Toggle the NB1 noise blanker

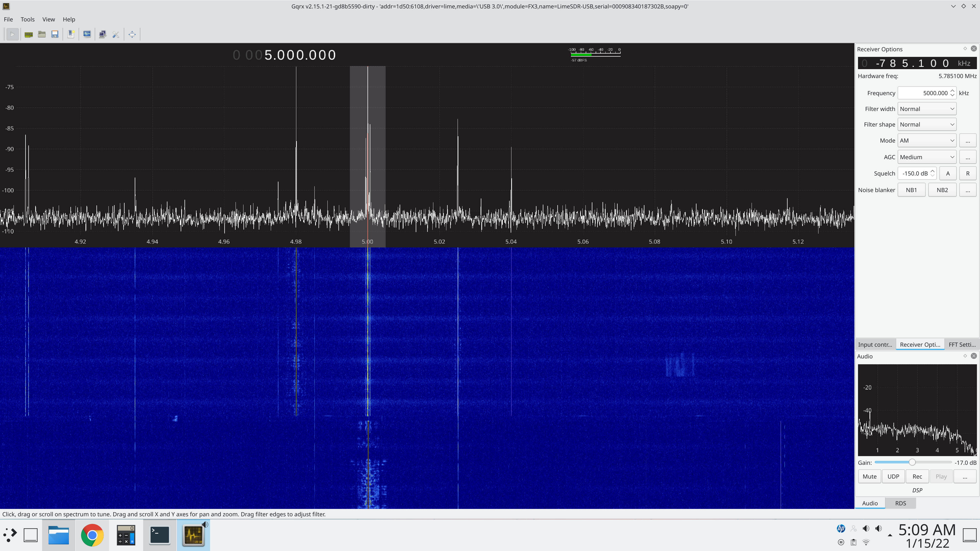point(911,190)
